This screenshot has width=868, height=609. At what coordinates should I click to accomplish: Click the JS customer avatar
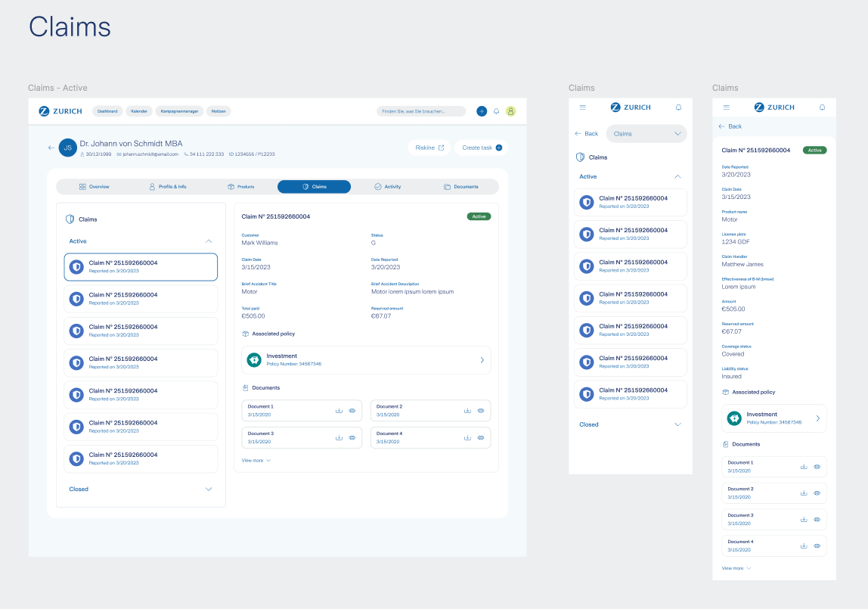[x=67, y=148]
